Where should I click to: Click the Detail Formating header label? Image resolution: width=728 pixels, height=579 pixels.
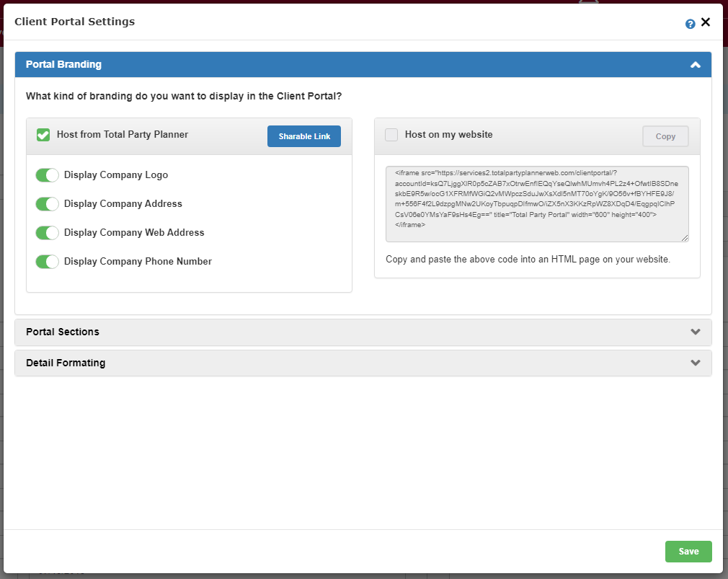[66, 363]
